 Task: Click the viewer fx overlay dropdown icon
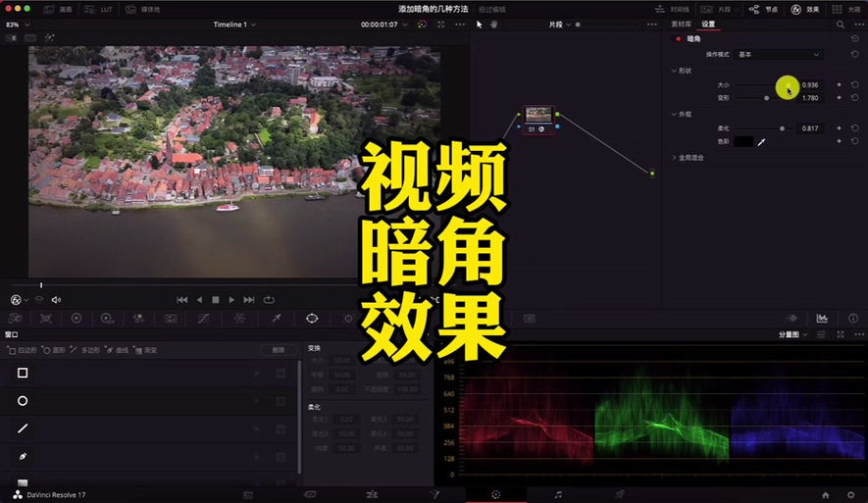tap(19, 300)
